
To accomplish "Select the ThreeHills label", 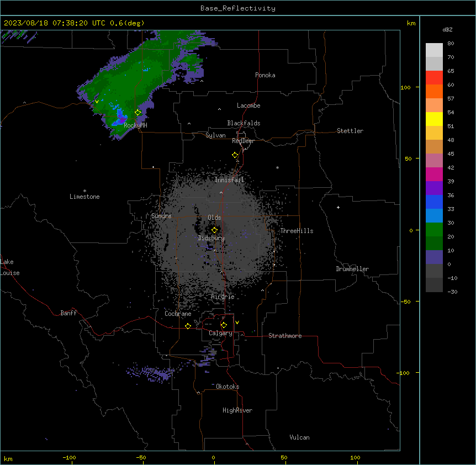I will 297,231.
